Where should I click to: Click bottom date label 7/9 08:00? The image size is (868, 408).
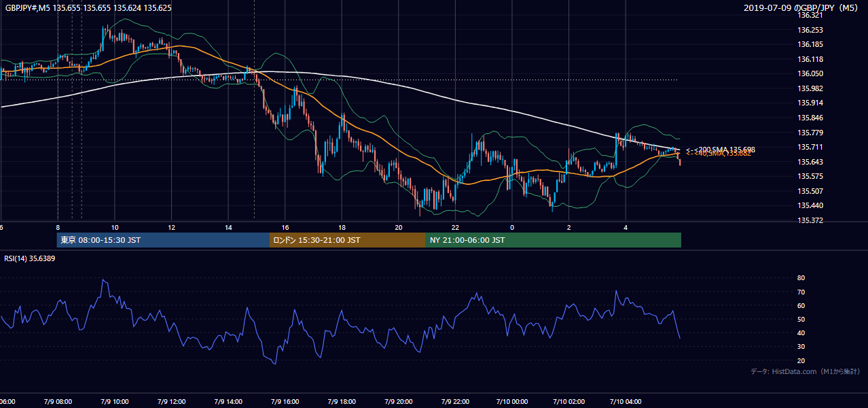tap(57, 402)
